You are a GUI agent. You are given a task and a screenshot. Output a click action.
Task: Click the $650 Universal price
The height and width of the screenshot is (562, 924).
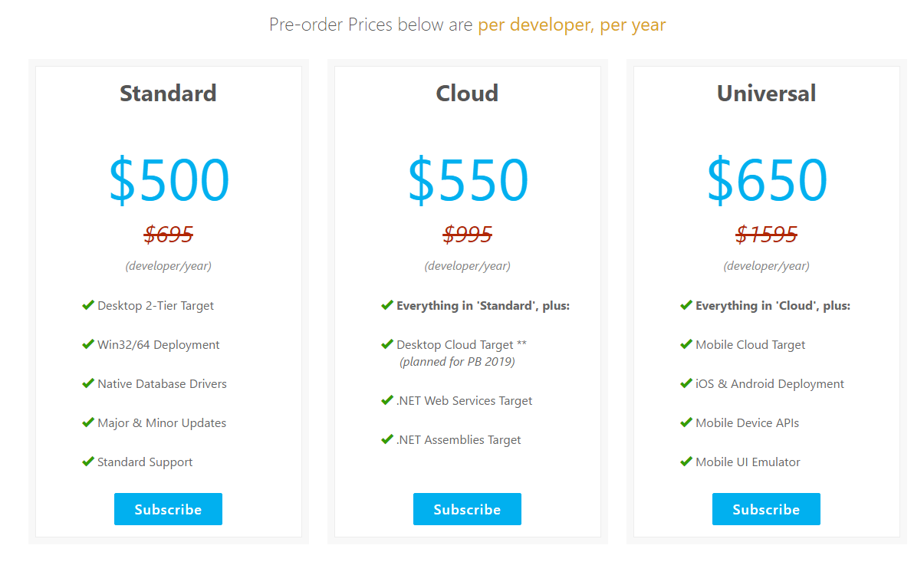coord(767,181)
